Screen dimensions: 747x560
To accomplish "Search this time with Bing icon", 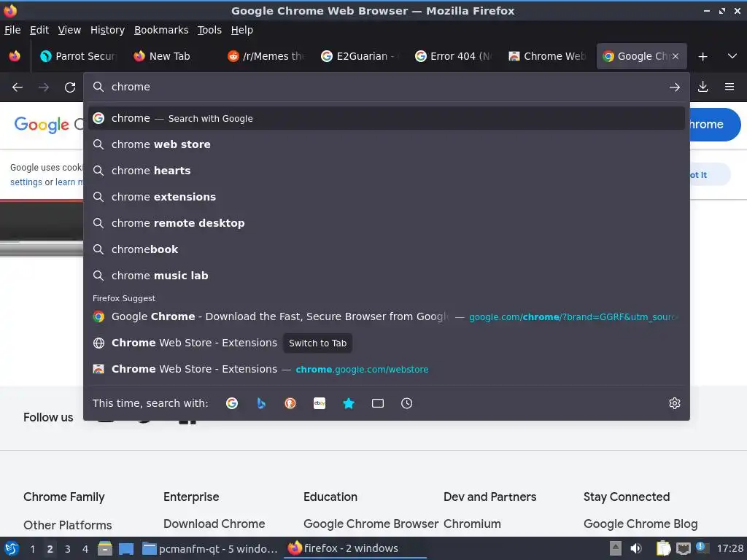I will [x=261, y=403].
